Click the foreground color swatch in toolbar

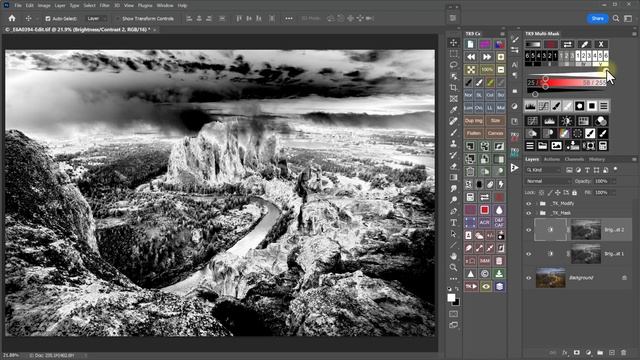point(451,298)
